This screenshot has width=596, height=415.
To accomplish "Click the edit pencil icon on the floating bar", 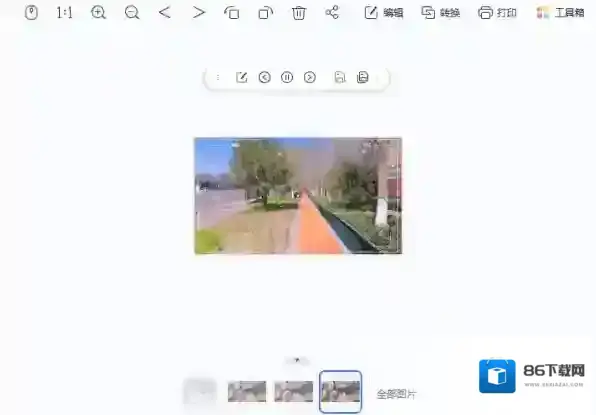I will pyautogui.click(x=242, y=78).
